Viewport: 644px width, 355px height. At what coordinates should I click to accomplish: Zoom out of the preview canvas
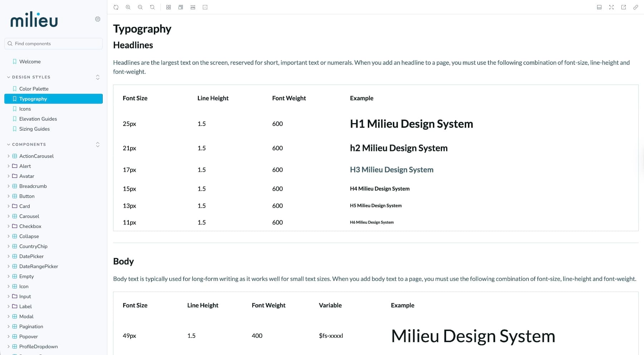pos(140,7)
